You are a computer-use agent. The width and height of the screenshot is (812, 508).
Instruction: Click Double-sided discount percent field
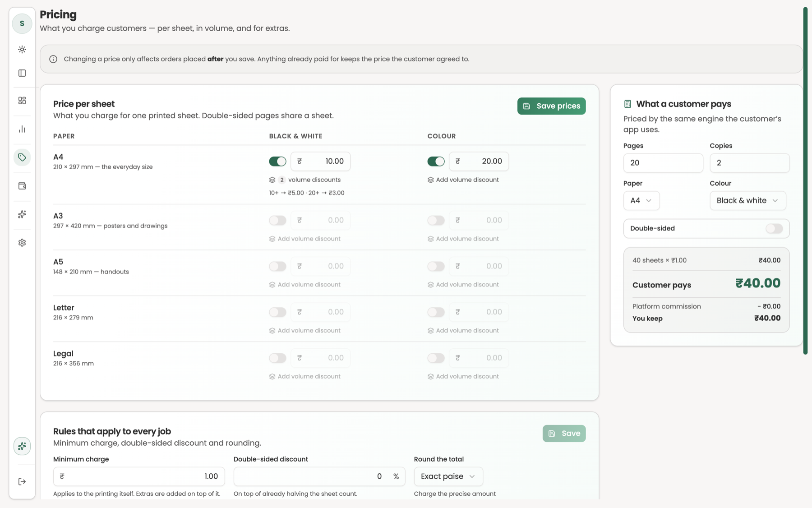(319, 476)
